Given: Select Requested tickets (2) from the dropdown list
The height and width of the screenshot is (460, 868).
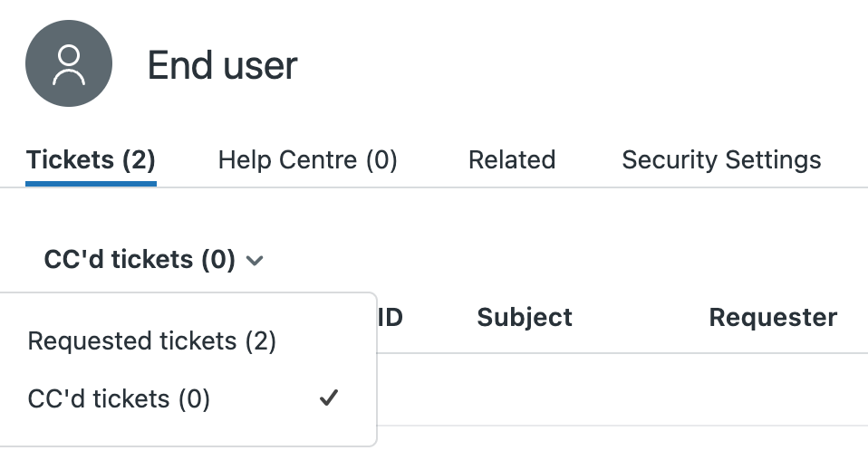Looking at the screenshot, I should 151,341.
